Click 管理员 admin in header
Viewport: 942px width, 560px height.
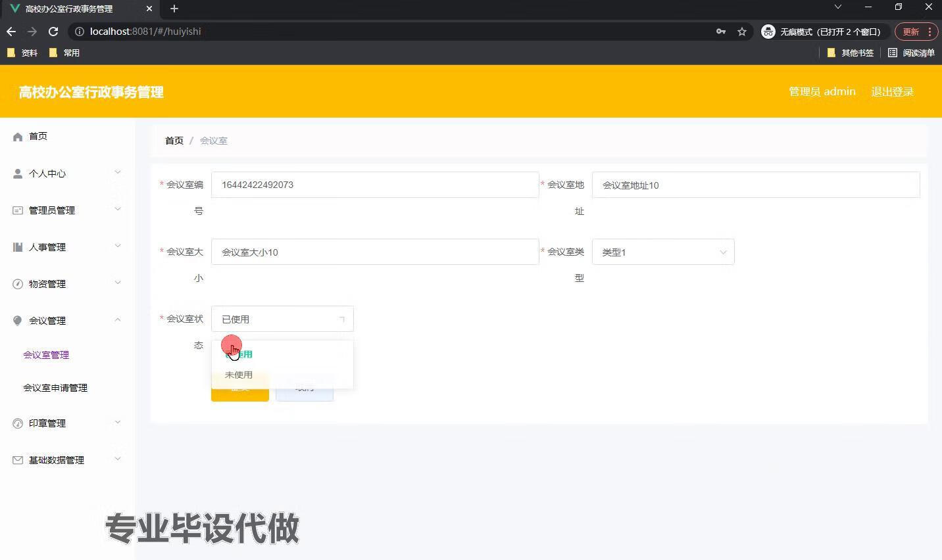click(822, 92)
